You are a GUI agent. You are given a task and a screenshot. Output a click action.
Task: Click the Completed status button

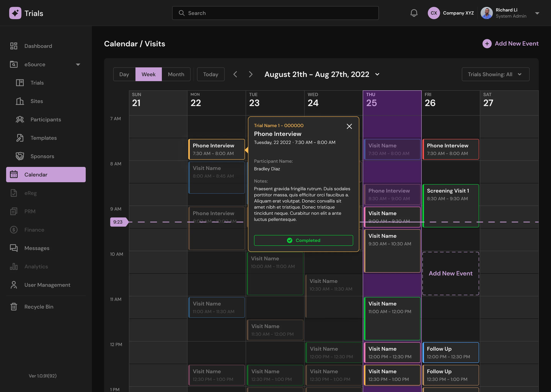point(303,240)
